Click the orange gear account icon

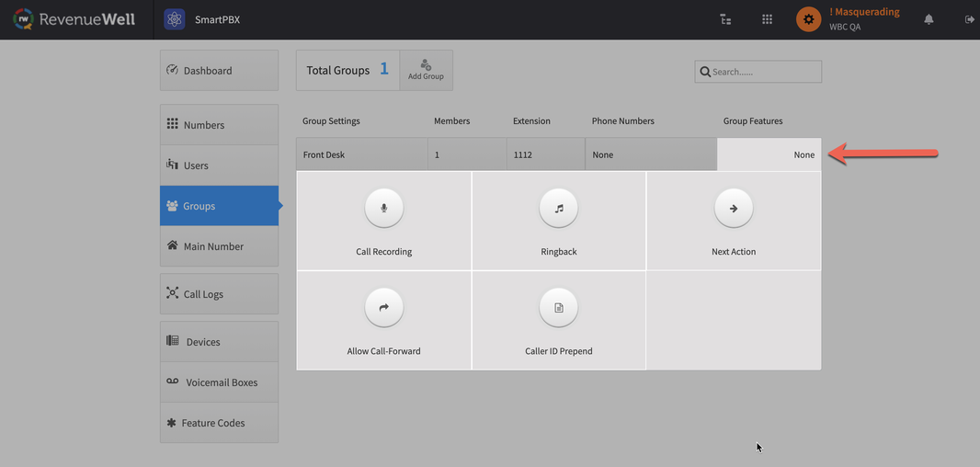[x=808, y=19]
